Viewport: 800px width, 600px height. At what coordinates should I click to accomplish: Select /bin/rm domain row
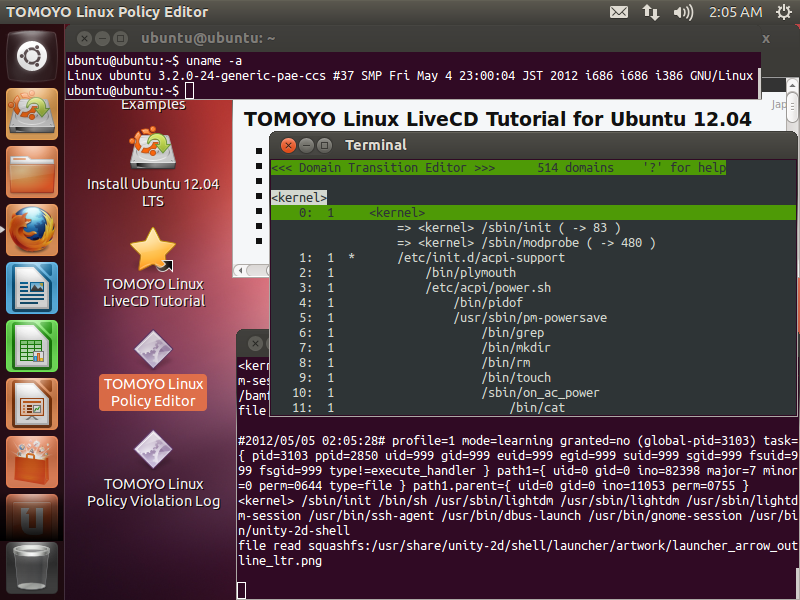coord(533,363)
